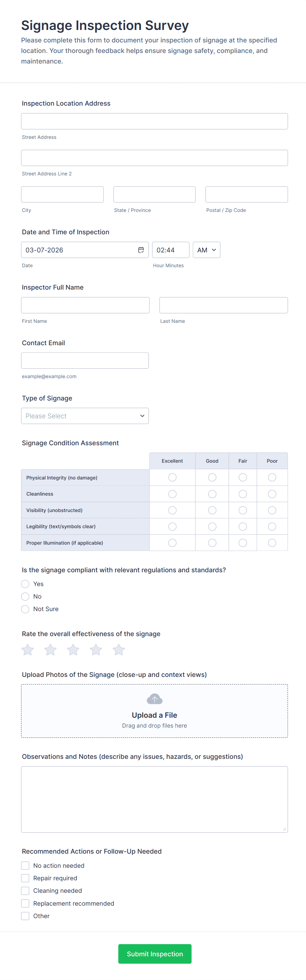This screenshot has height=980, width=306.
Task: Select Yes for regulation compliance
Action: pyautogui.click(x=25, y=584)
